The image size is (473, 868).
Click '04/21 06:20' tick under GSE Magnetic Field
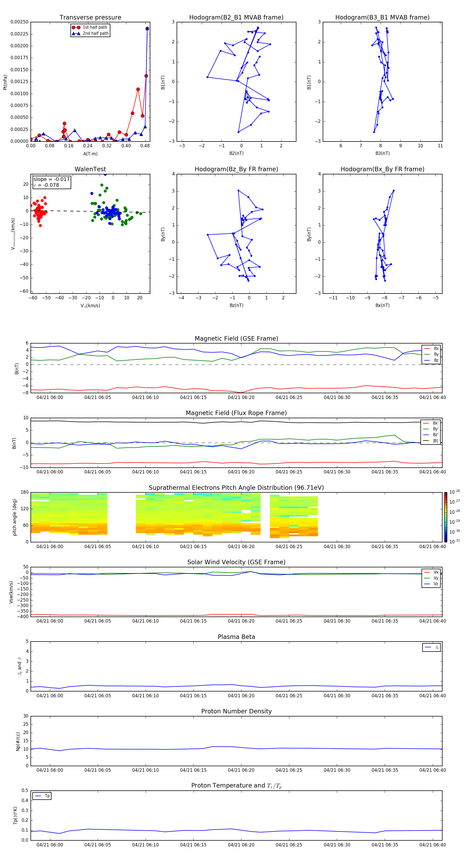241,398
